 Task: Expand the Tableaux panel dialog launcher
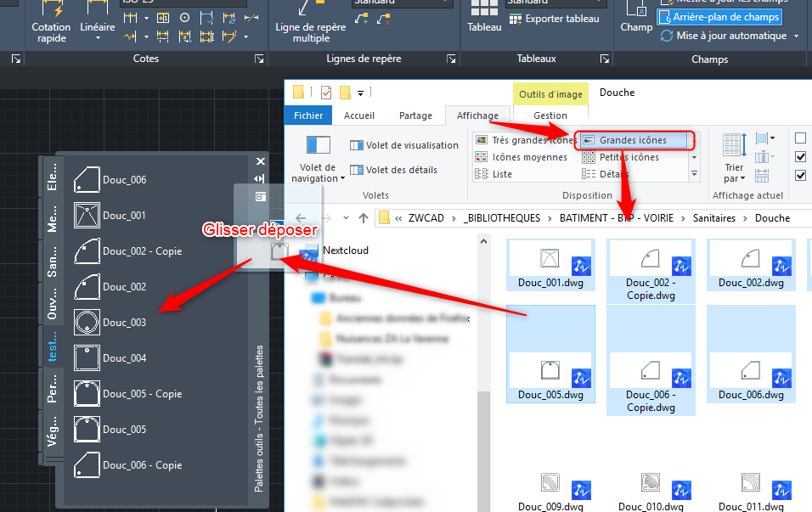pos(605,59)
